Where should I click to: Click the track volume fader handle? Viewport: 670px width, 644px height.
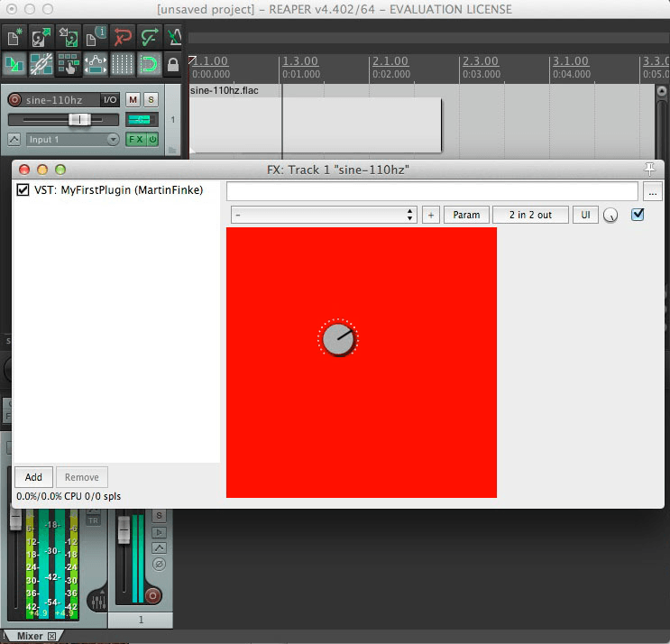pyautogui.click(x=79, y=120)
